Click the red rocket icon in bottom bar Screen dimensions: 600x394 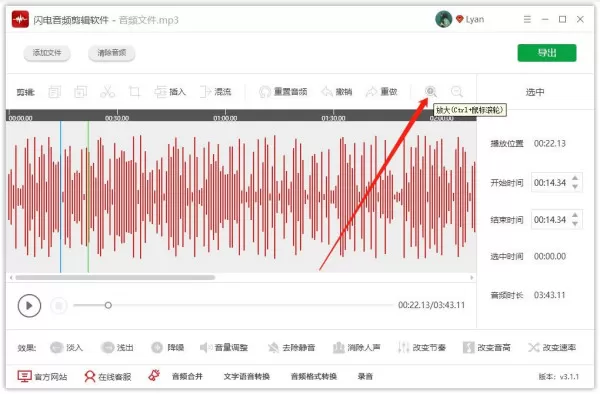pos(154,376)
